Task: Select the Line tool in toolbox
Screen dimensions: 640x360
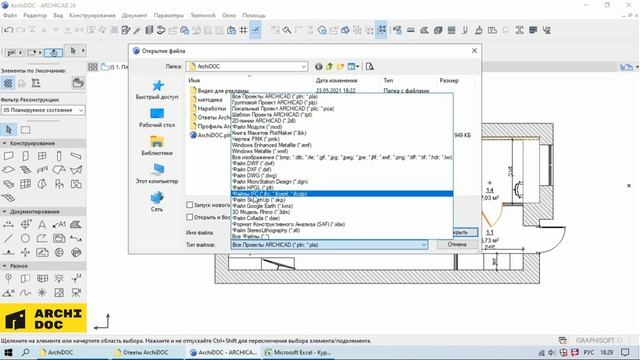Action: (x=9, y=238)
